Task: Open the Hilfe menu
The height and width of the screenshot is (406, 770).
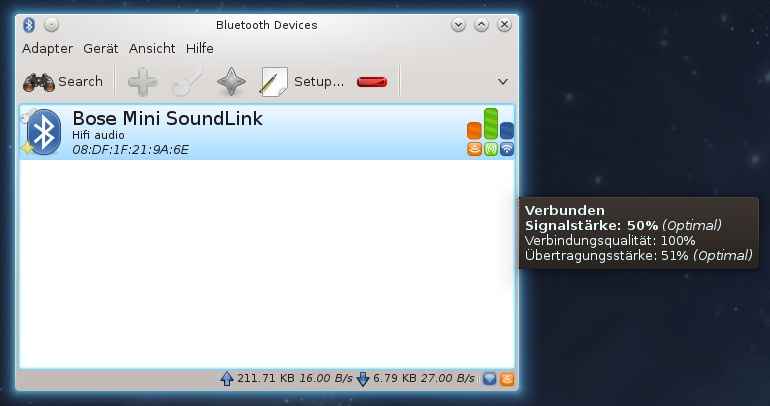Action: coord(199,49)
